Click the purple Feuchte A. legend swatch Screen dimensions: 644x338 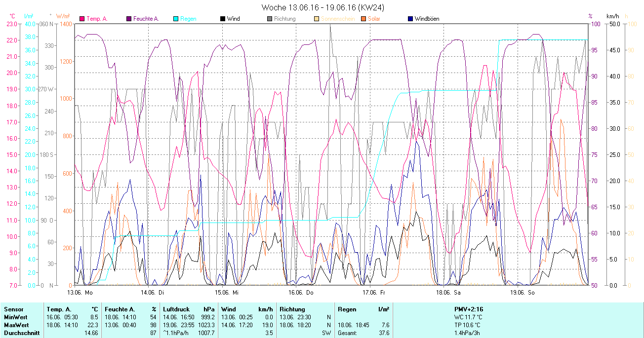(x=129, y=19)
